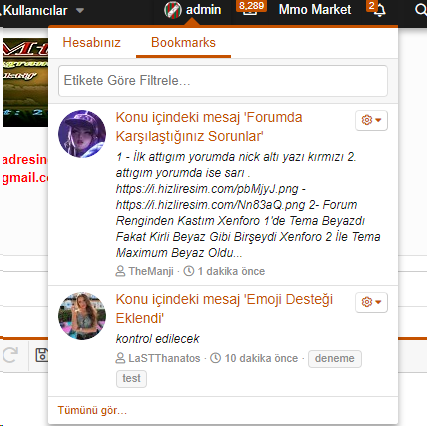Viewport: 427px width, 426px height.
Task: Open the inbox icon with 8,289 badge
Action: [250, 10]
